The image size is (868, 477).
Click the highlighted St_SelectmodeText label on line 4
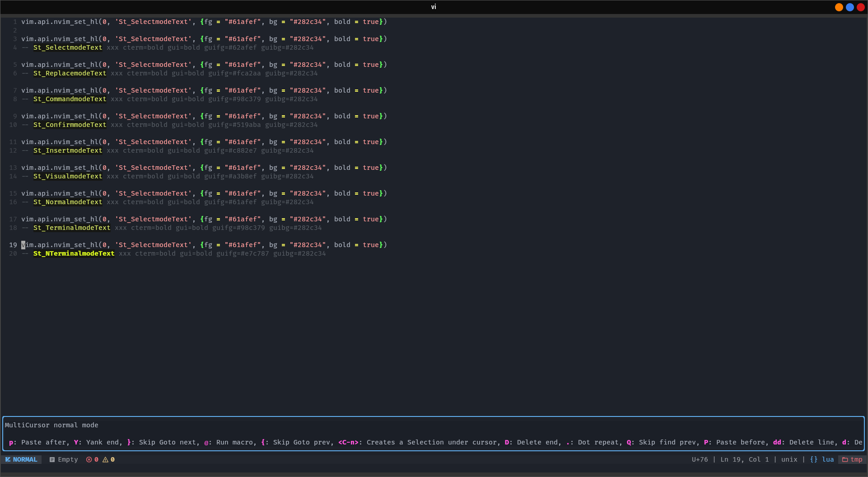(67, 47)
